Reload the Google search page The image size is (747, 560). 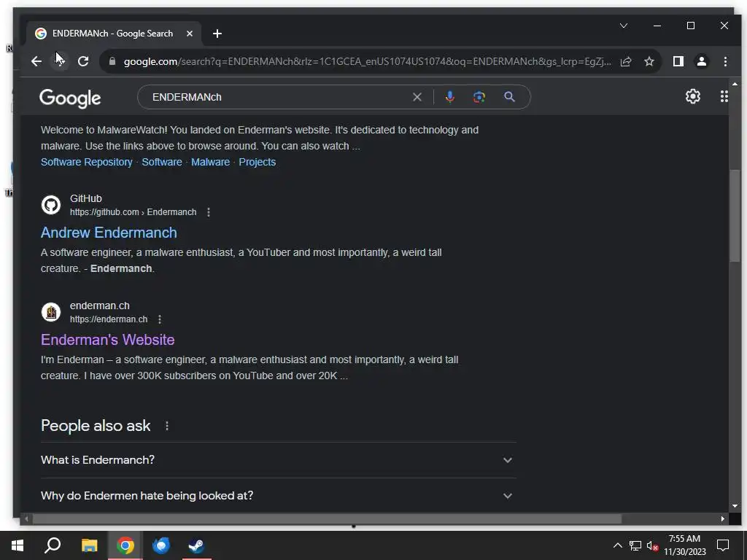[x=83, y=61]
